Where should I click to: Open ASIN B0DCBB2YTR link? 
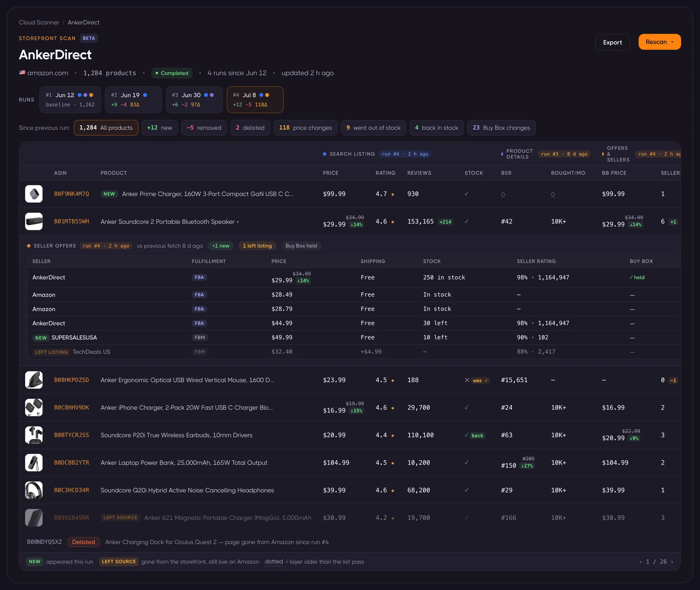[x=71, y=463]
